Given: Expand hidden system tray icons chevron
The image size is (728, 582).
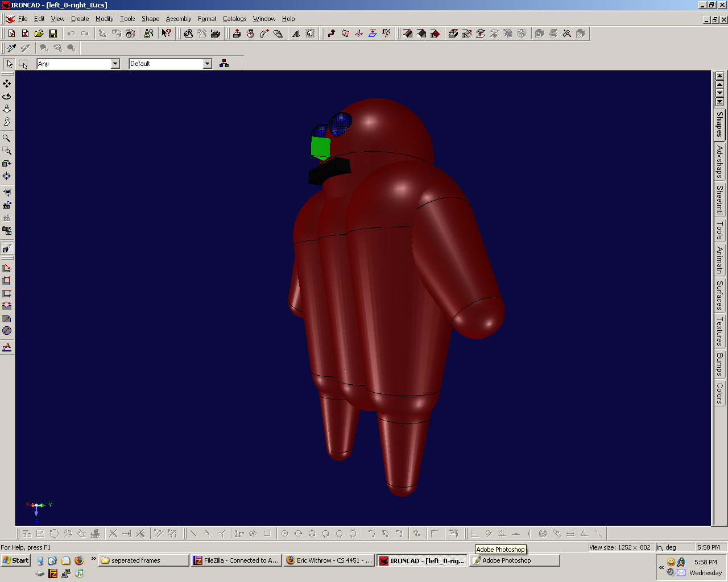Looking at the screenshot, I should click(x=661, y=567).
